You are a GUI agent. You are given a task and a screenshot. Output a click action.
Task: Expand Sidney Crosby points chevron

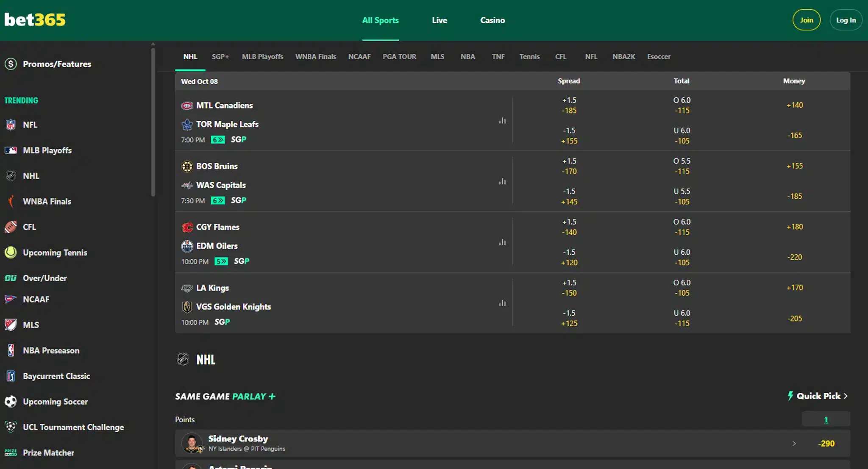(x=794, y=444)
